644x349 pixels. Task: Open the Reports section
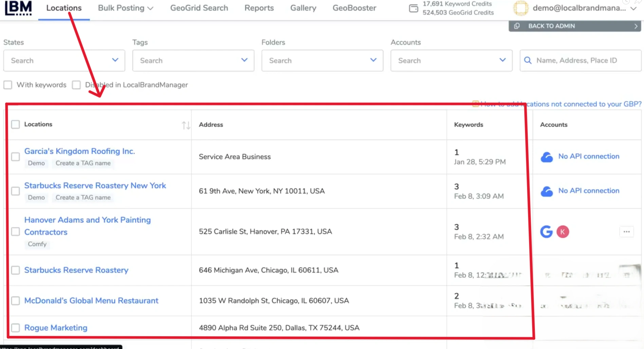tap(259, 8)
